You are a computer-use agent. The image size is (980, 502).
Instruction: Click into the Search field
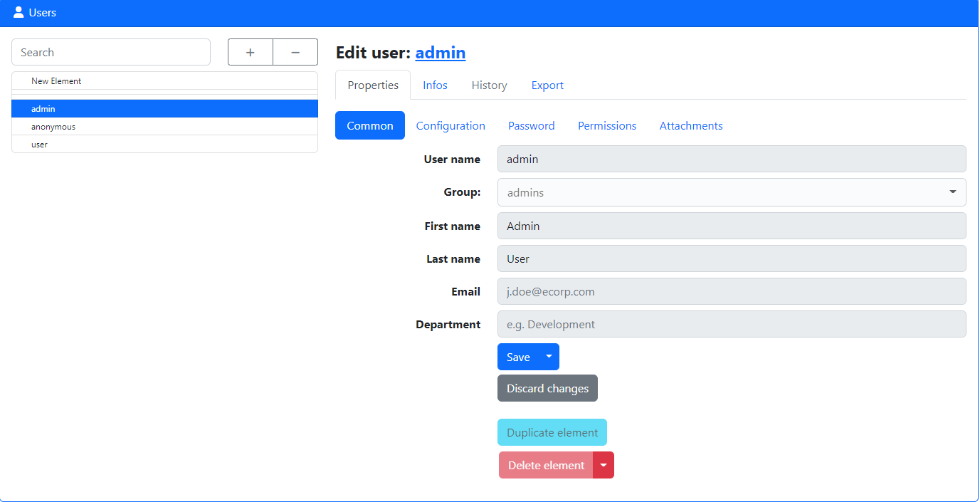[111, 52]
